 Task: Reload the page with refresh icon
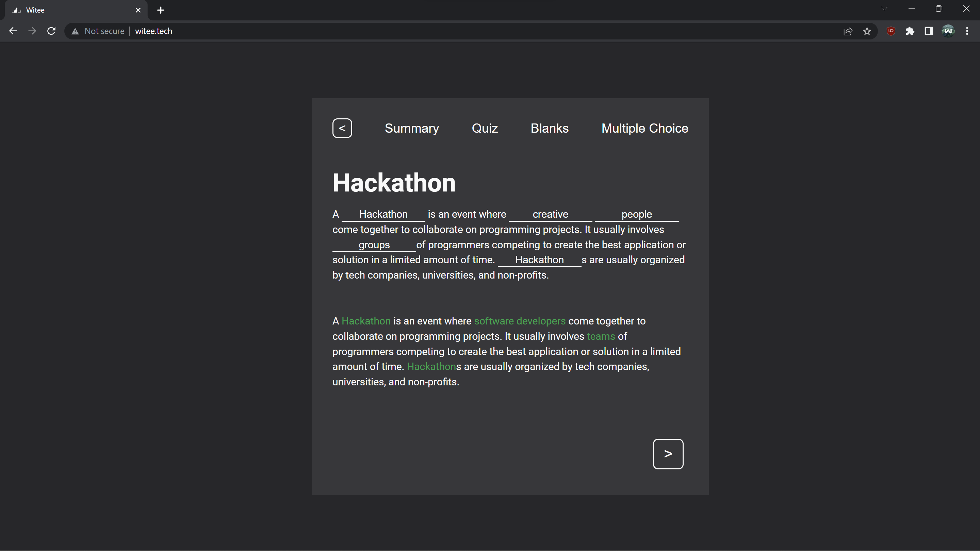pyautogui.click(x=51, y=31)
